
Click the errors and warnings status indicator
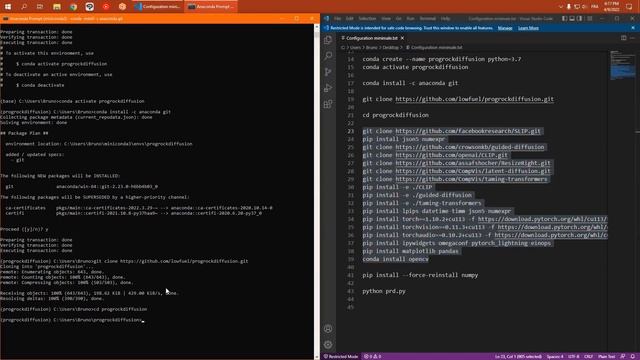pos(372,356)
